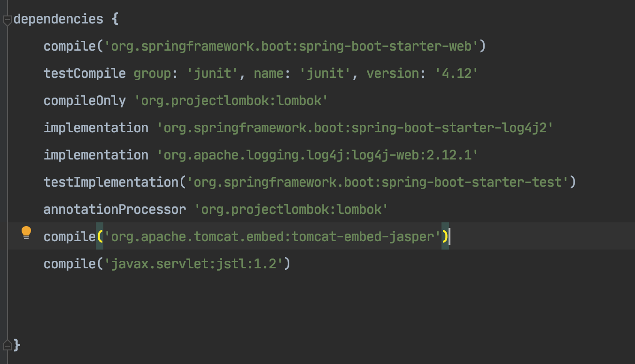Click 'org.projectlombok:lombok' on the annotationProcessor line
This screenshot has width=635, height=364.
click(291, 209)
